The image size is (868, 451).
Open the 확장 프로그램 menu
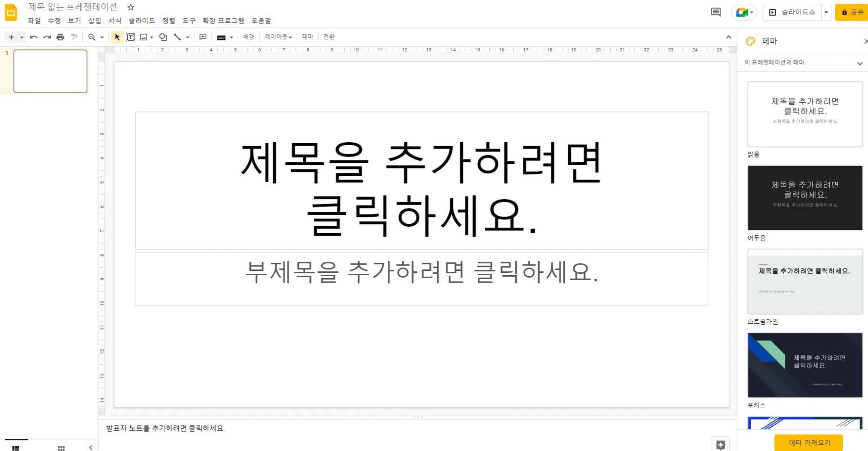pyautogui.click(x=223, y=21)
